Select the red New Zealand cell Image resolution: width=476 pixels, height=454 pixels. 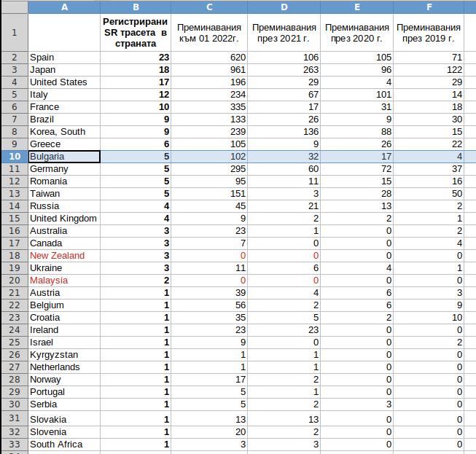pos(64,256)
